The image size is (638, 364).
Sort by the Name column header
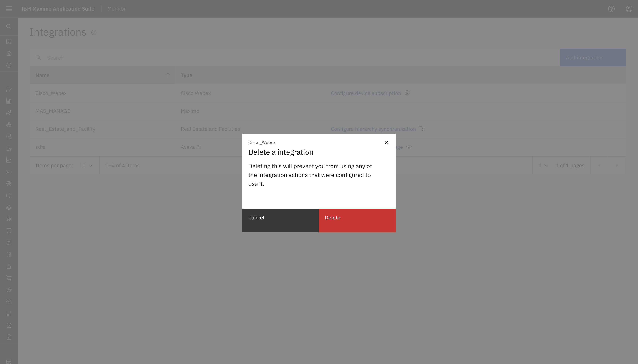click(x=102, y=75)
